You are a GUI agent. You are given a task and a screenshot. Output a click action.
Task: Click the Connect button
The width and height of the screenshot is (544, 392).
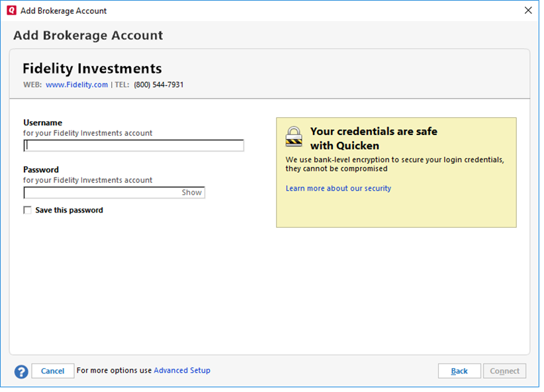[x=504, y=371]
